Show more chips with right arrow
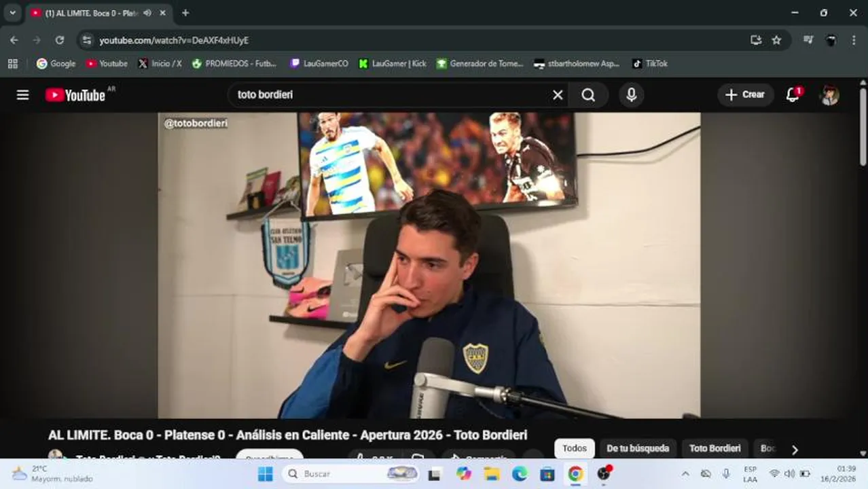 [x=795, y=450]
